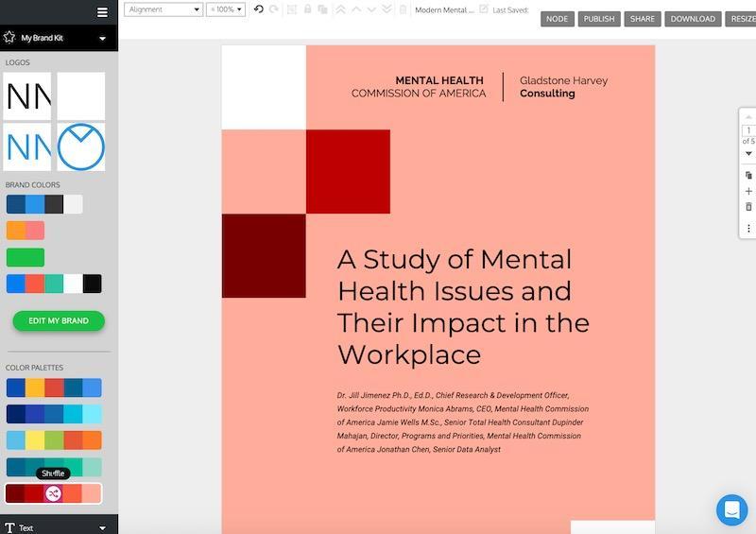Select the blank white logo thumbnail
This screenshot has width=756, height=534.
[81, 96]
